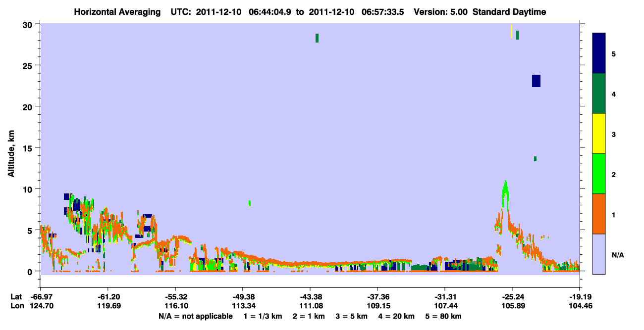Click the latitude value -19.19
644x330 pixels.
[x=580, y=297]
